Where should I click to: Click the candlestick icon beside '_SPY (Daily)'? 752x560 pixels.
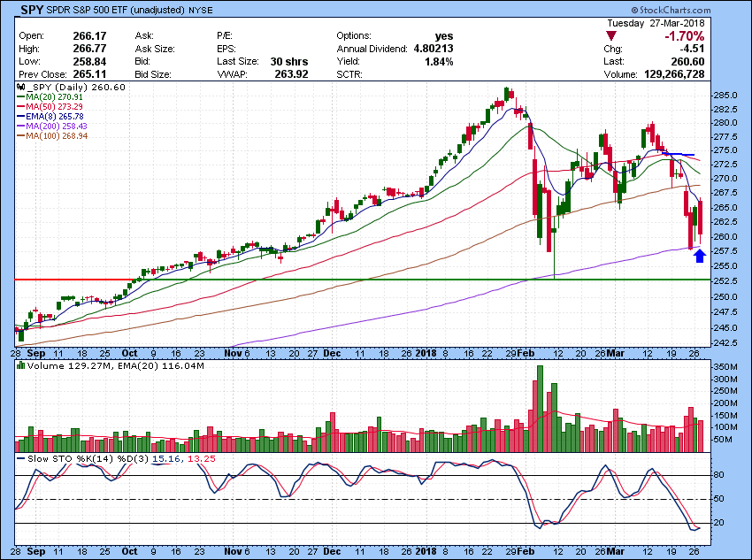click(x=20, y=88)
